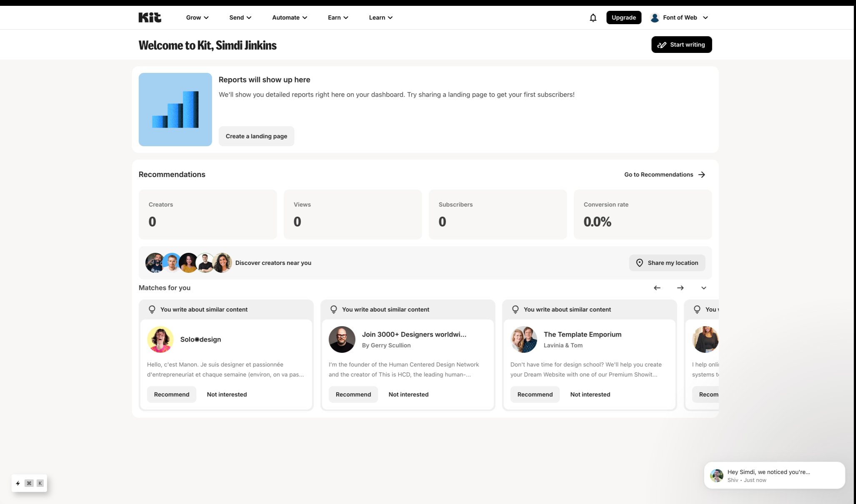
Task: Mark The Template Emporium Not interested
Action: click(x=590, y=394)
